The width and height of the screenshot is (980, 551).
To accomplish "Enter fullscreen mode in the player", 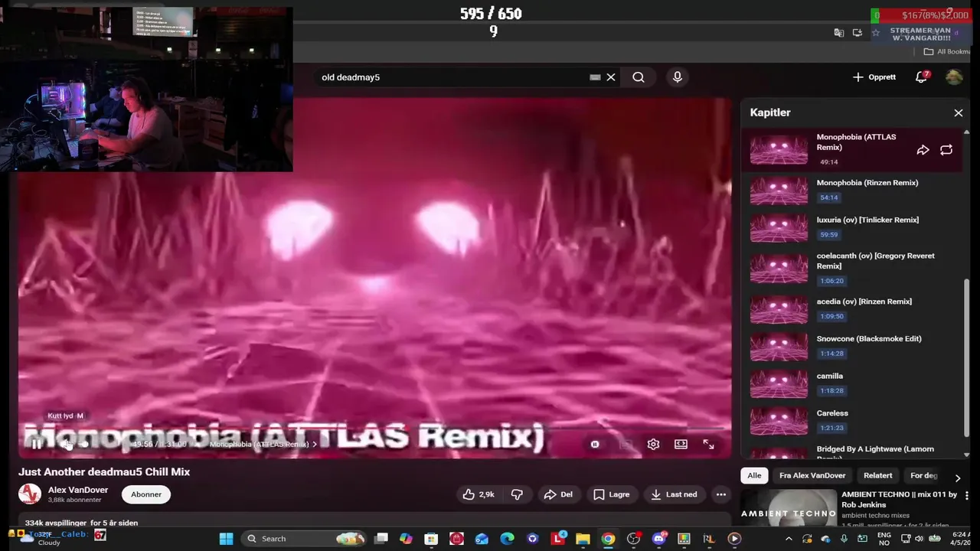I will 708,444.
